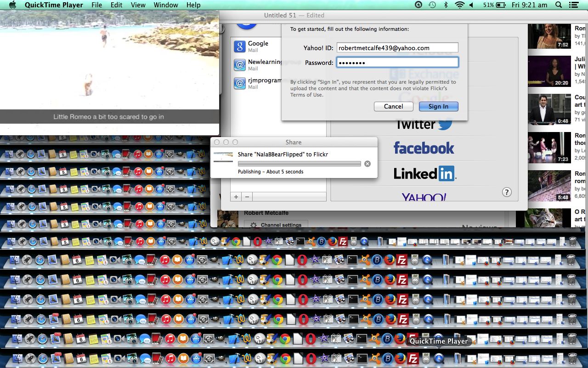Open Opera in the bottom Dock
This screenshot has width=588, height=368.
coord(311,359)
